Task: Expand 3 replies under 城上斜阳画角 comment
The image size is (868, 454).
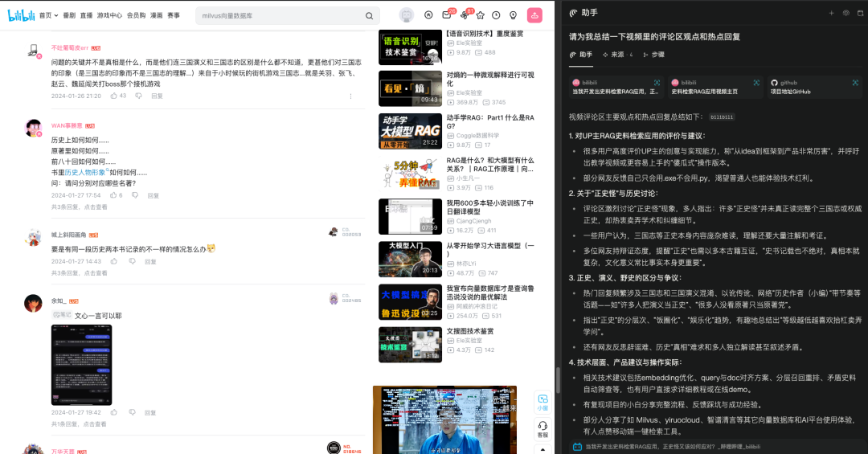Action: click(x=79, y=273)
